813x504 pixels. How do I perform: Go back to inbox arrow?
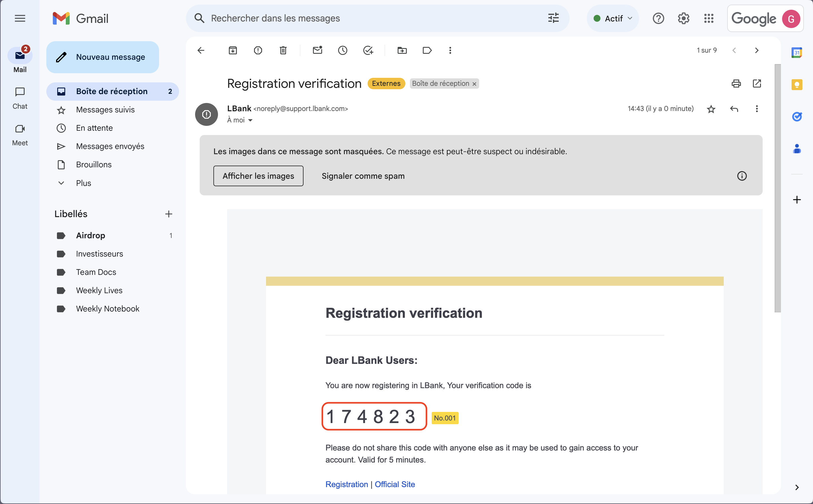201,50
